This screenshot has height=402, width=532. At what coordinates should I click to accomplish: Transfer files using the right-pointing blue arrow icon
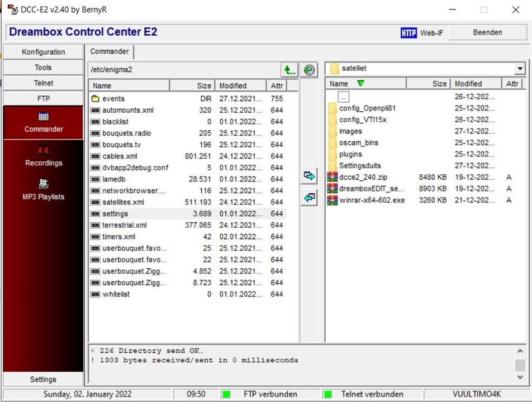(x=309, y=176)
